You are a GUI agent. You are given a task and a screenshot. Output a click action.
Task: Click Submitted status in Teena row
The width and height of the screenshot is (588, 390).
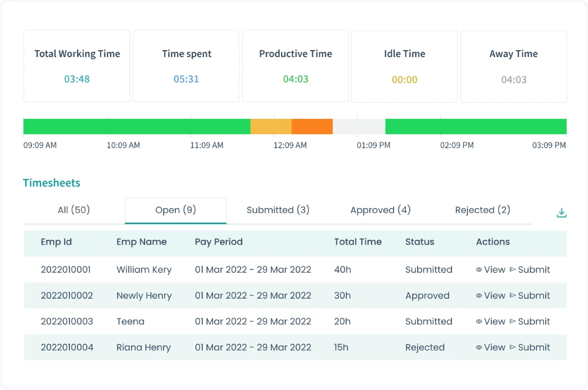429,321
